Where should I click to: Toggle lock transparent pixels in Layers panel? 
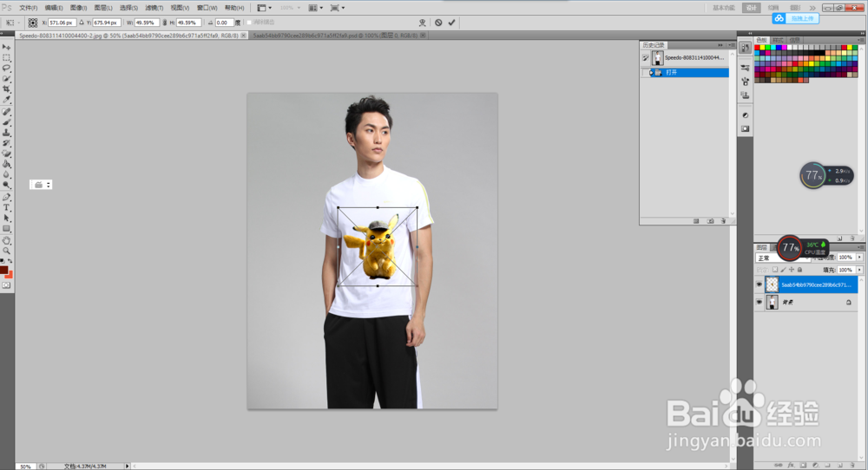[775, 270]
